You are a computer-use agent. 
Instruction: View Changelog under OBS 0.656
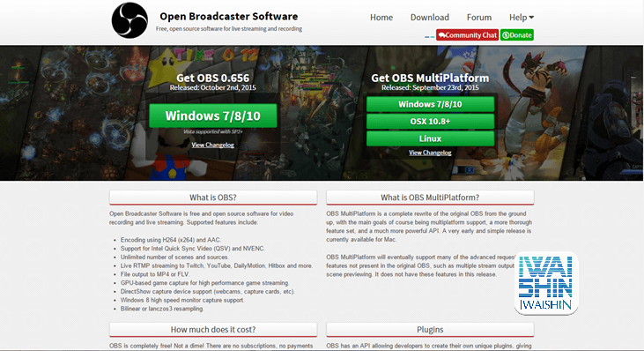tap(212, 146)
